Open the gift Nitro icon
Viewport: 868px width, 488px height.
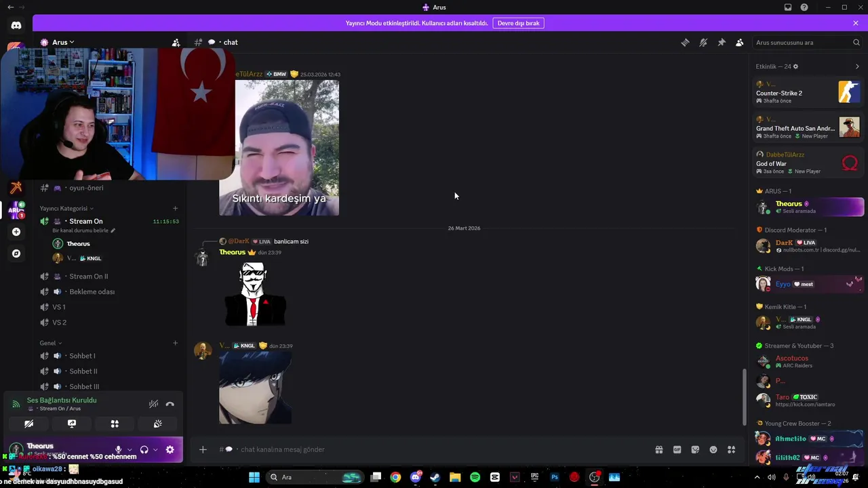pyautogui.click(x=658, y=449)
